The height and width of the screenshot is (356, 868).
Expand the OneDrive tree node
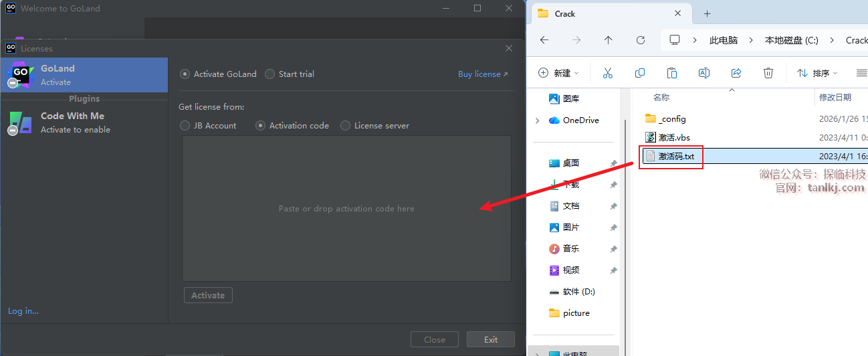tap(537, 120)
